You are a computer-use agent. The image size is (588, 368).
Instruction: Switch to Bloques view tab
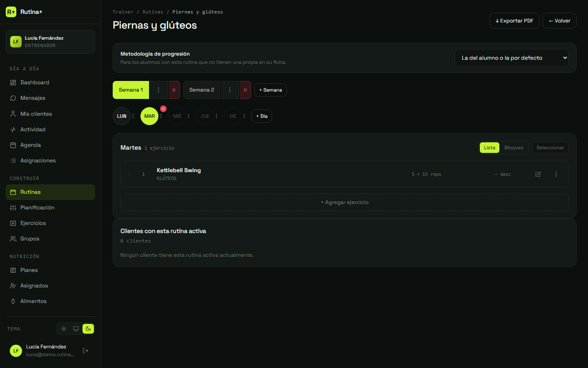(x=514, y=148)
